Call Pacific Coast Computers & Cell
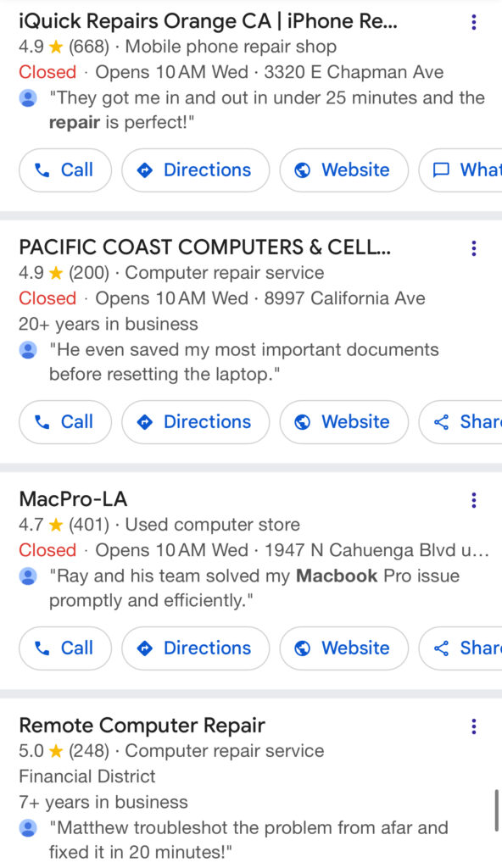The width and height of the screenshot is (502, 868). click(x=65, y=422)
